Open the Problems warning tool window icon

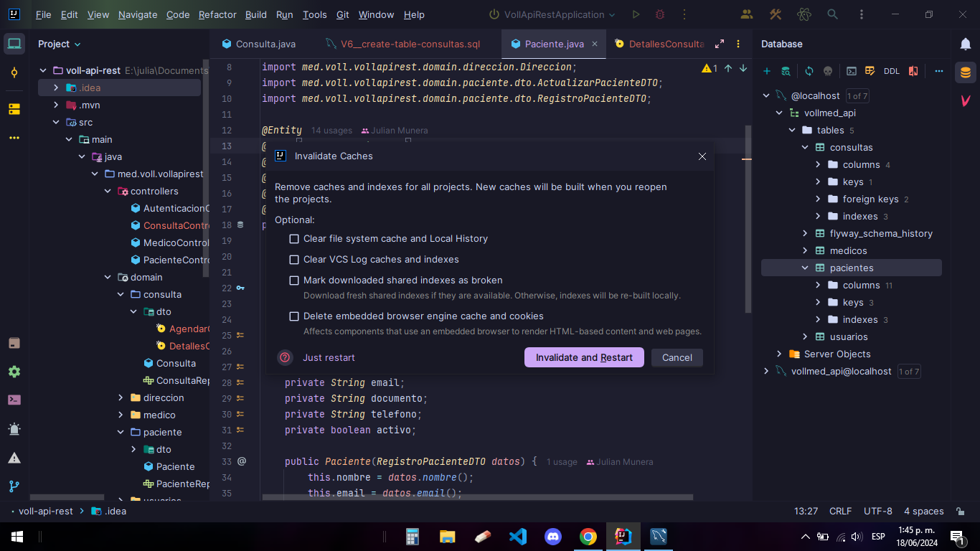(14, 458)
